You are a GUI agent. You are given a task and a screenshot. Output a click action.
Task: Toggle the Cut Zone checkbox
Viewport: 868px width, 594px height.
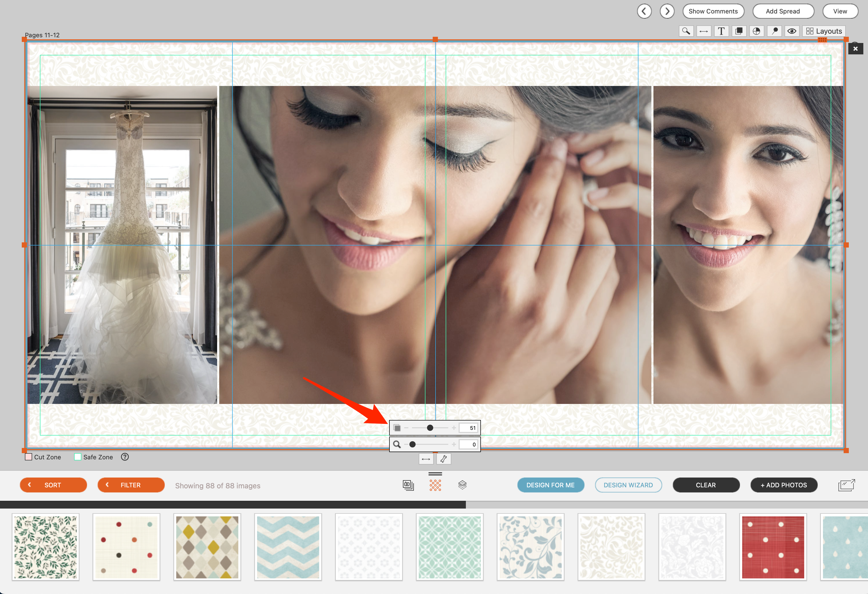click(x=29, y=457)
